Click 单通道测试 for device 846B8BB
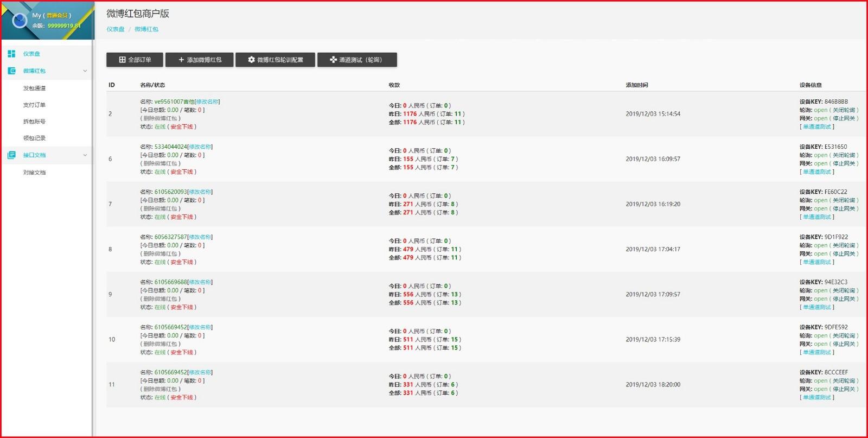 817,126
